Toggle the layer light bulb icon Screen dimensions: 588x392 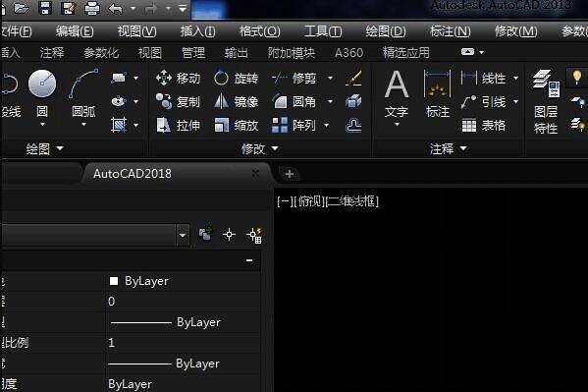coord(577,78)
